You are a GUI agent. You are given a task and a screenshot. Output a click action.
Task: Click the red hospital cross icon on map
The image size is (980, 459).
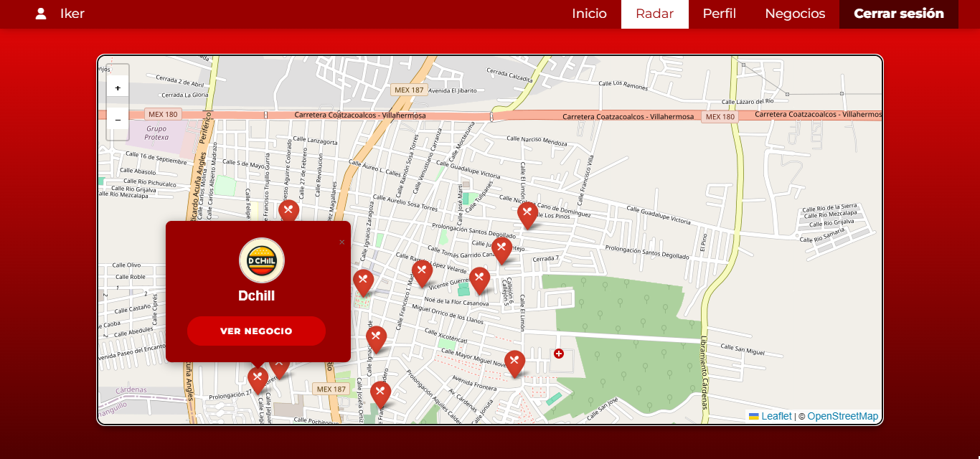559,354
